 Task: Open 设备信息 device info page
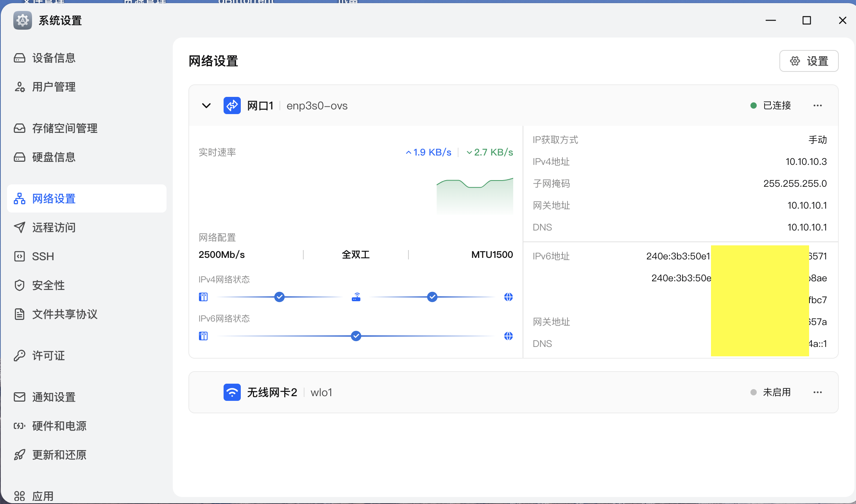click(x=54, y=57)
